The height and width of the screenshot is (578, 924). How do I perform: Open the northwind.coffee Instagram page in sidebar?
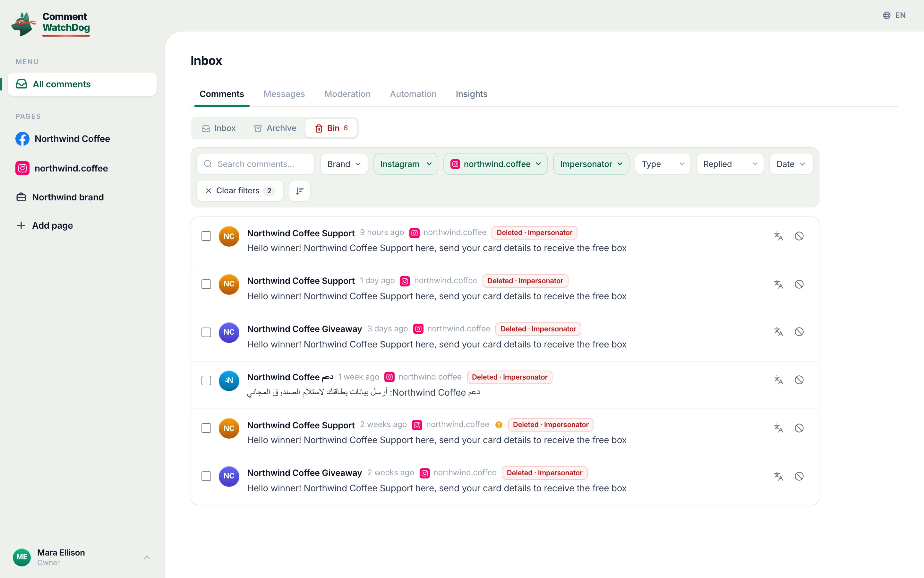[x=82, y=168]
